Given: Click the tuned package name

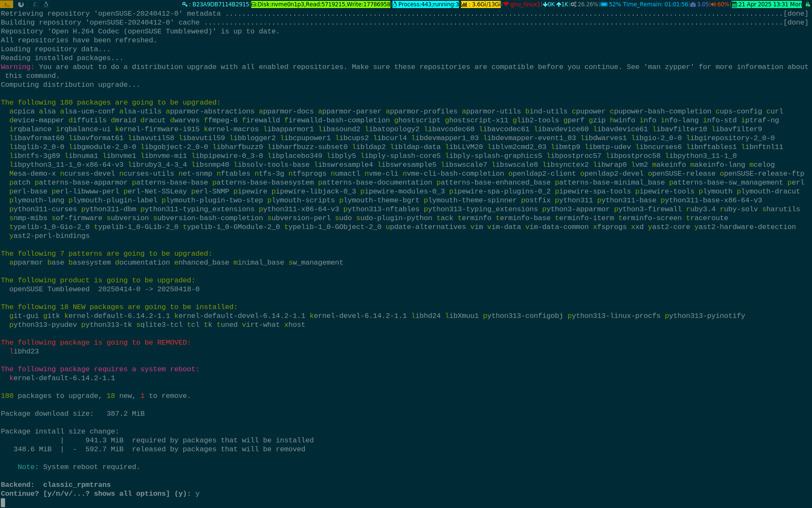Looking at the screenshot, I should pos(227,325).
